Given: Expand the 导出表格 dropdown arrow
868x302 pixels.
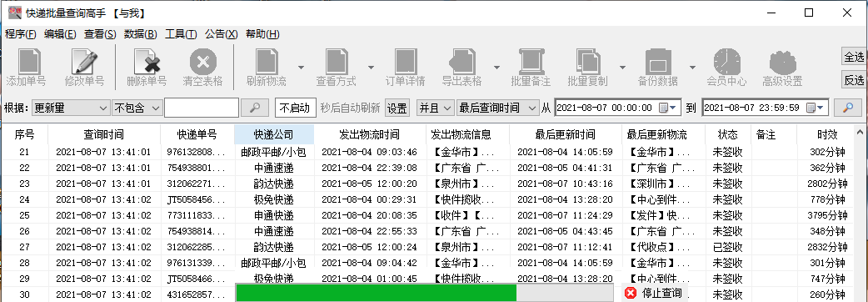Looking at the screenshot, I should click(496, 67).
